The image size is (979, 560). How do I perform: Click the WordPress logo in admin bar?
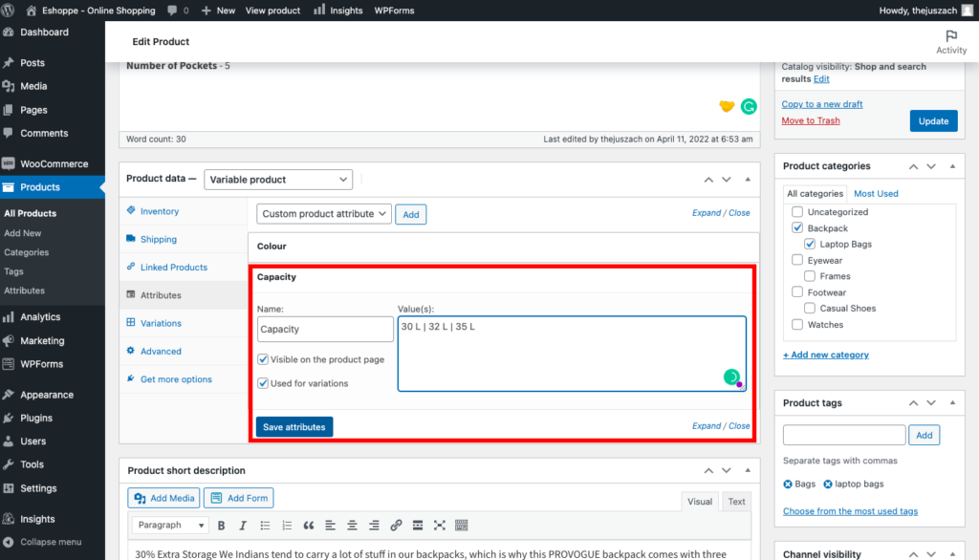(x=8, y=11)
